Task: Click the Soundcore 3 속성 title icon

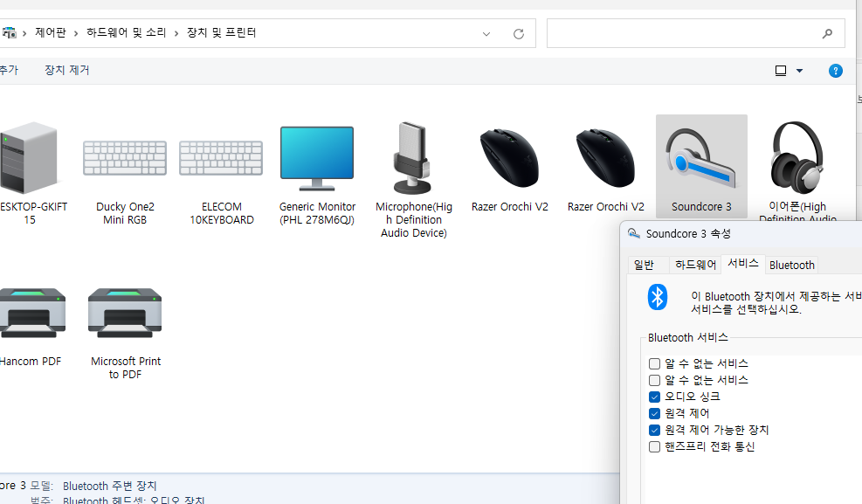Action: coord(634,233)
